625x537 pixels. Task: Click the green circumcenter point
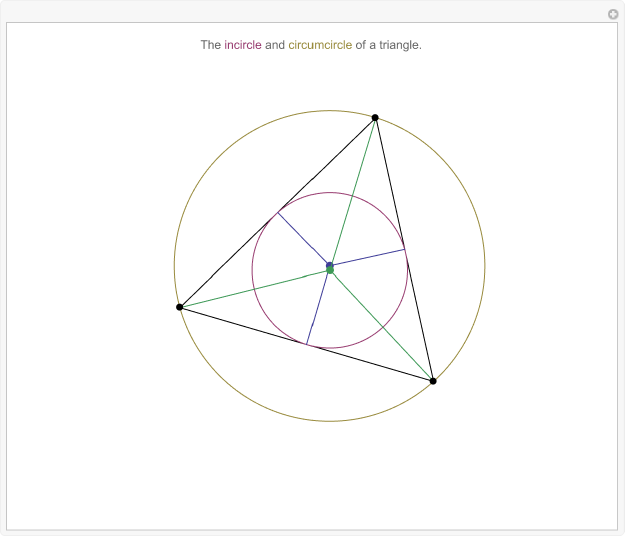(x=330, y=271)
